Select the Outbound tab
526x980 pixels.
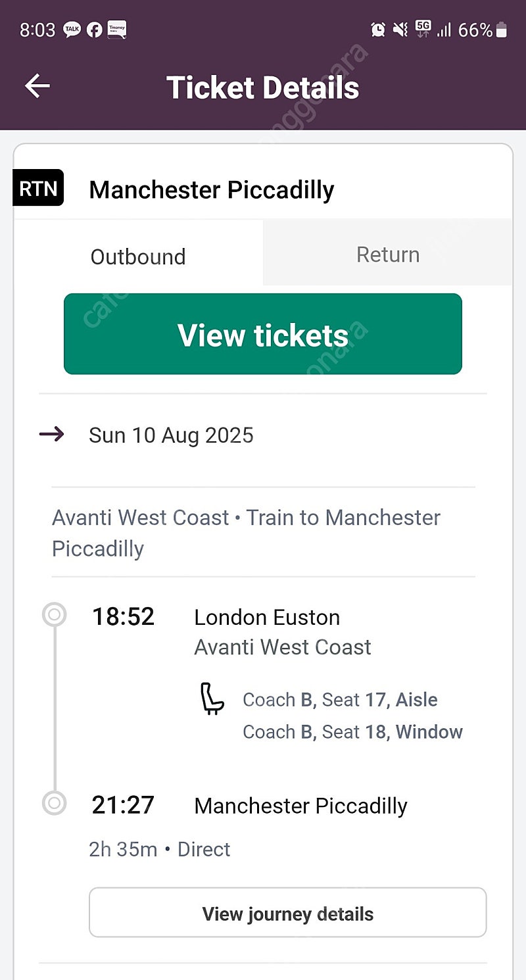click(x=138, y=256)
